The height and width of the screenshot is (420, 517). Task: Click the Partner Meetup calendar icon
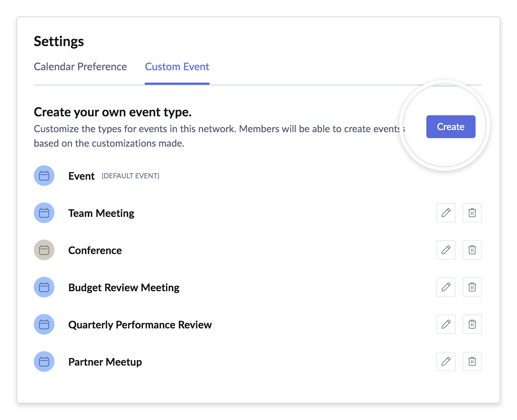tap(44, 361)
